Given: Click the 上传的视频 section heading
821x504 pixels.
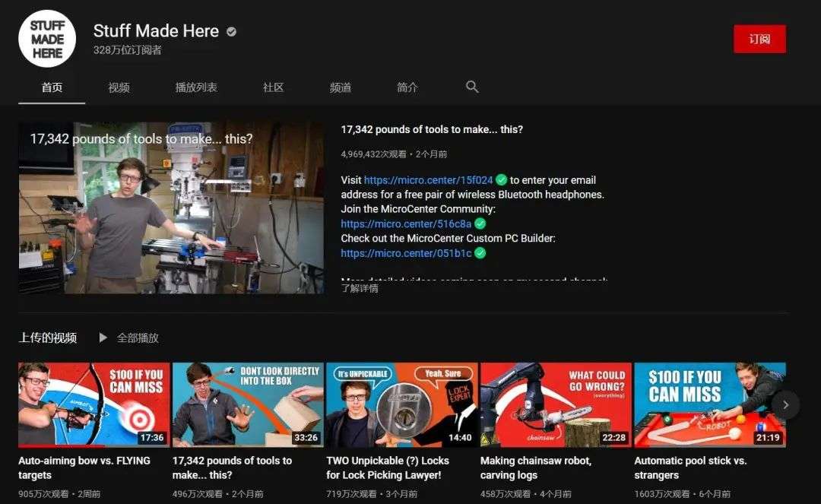Looking at the screenshot, I should (48, 338).
